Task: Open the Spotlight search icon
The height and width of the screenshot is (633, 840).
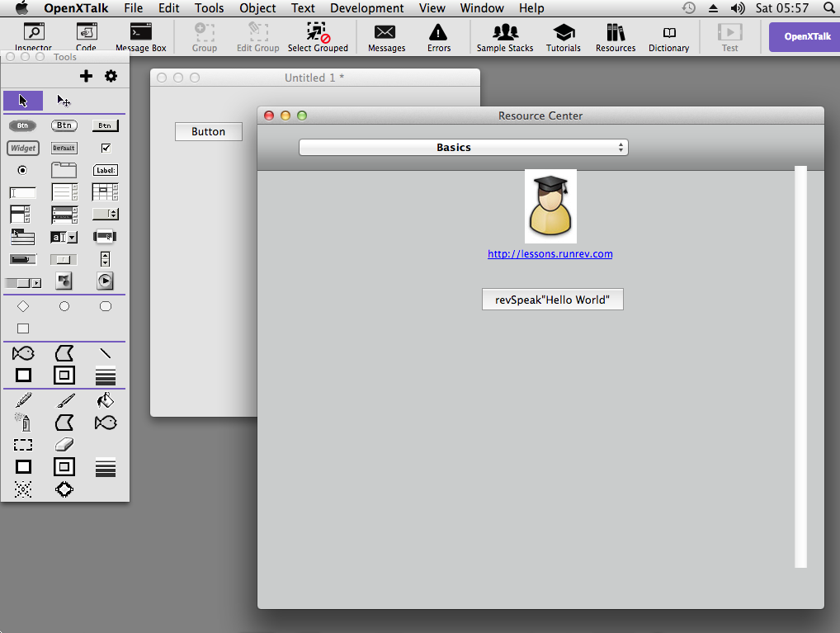Action: click(829, 8)
